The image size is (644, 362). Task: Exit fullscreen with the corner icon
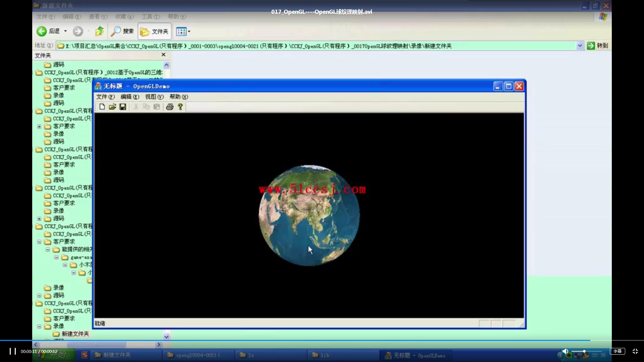pos(635,351)
